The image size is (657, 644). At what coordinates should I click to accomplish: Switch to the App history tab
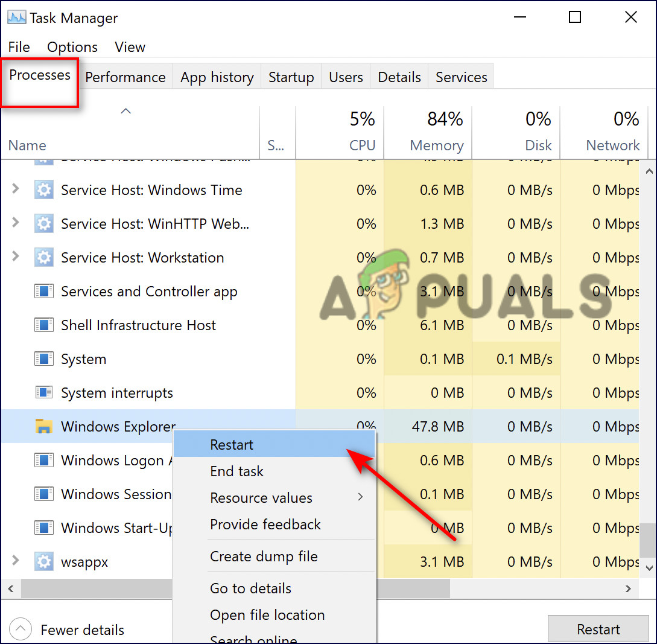(x=217, y=77)
